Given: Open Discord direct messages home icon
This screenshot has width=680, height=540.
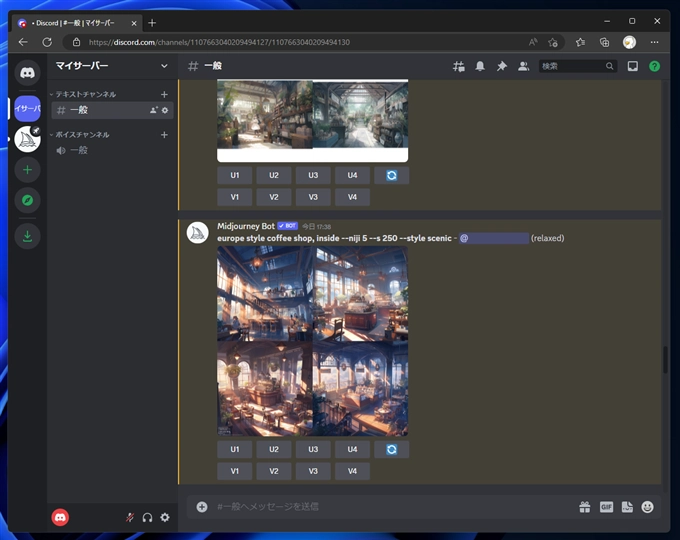Looking at the screenshot, I should (x=27, y=72).
